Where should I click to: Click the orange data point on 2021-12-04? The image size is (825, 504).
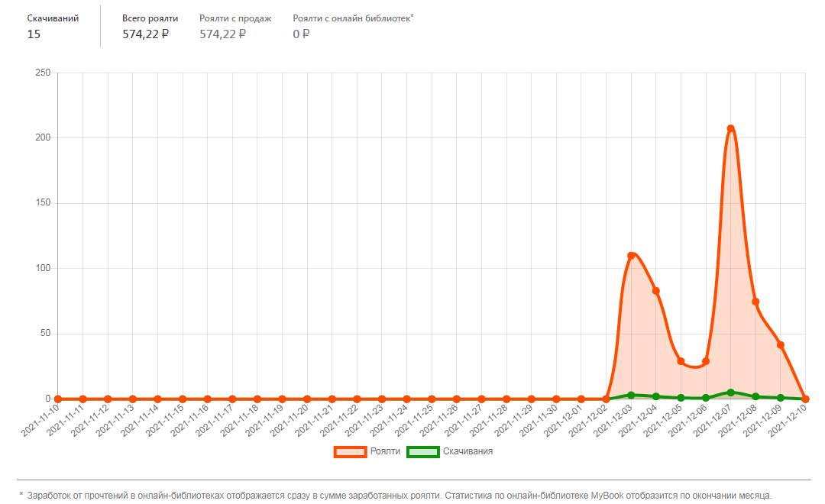point(656,291)
